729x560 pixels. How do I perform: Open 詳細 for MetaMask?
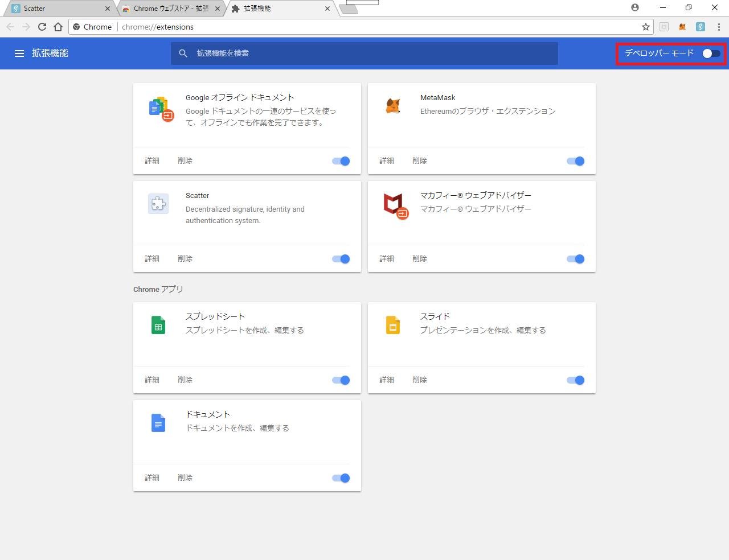click(x=387, y=161)
